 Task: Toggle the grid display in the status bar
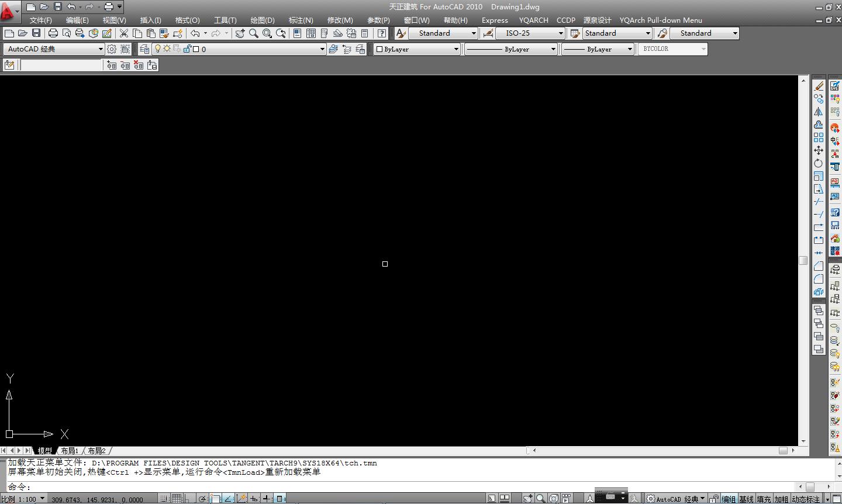177,499
